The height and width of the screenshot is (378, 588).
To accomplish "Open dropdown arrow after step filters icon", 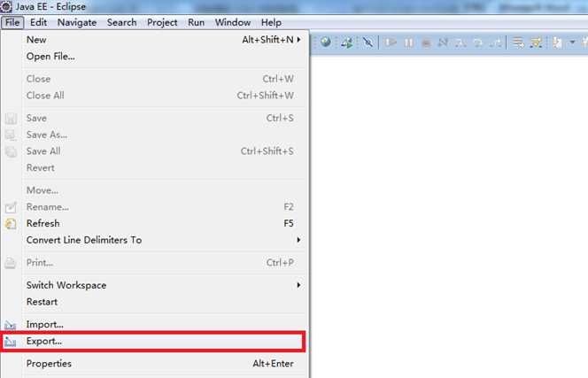I will click(572, 42).
